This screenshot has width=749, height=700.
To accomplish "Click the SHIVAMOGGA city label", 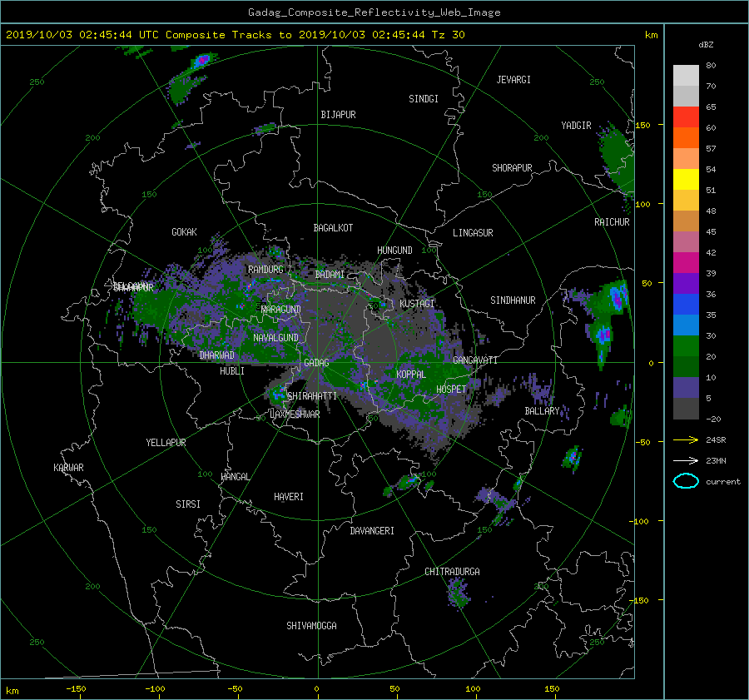I will point(311,625).
